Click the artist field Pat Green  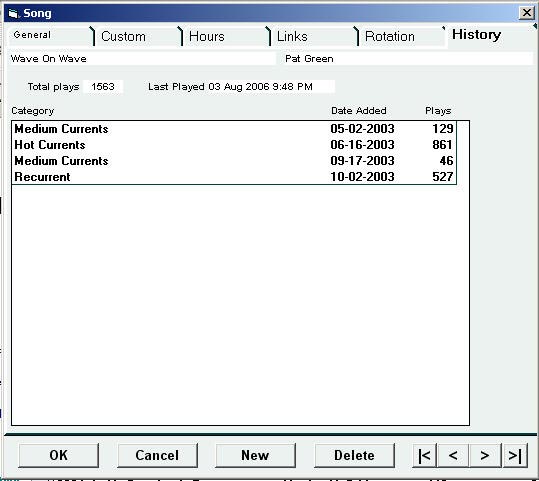(407, 58)
